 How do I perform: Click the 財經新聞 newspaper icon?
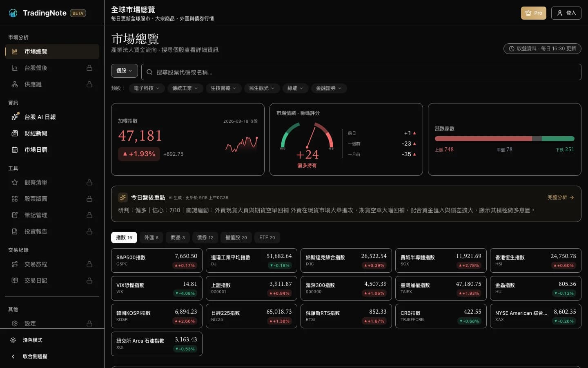click(15, 133)
